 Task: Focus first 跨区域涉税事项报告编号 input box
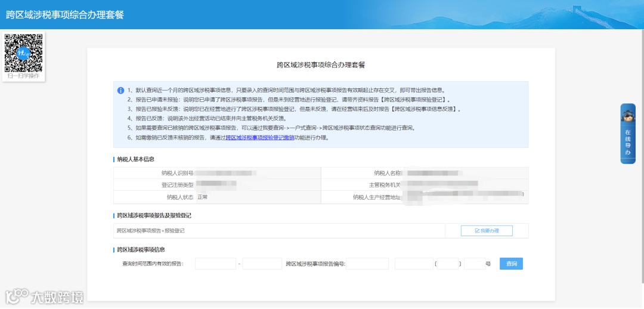click(367, 264)
